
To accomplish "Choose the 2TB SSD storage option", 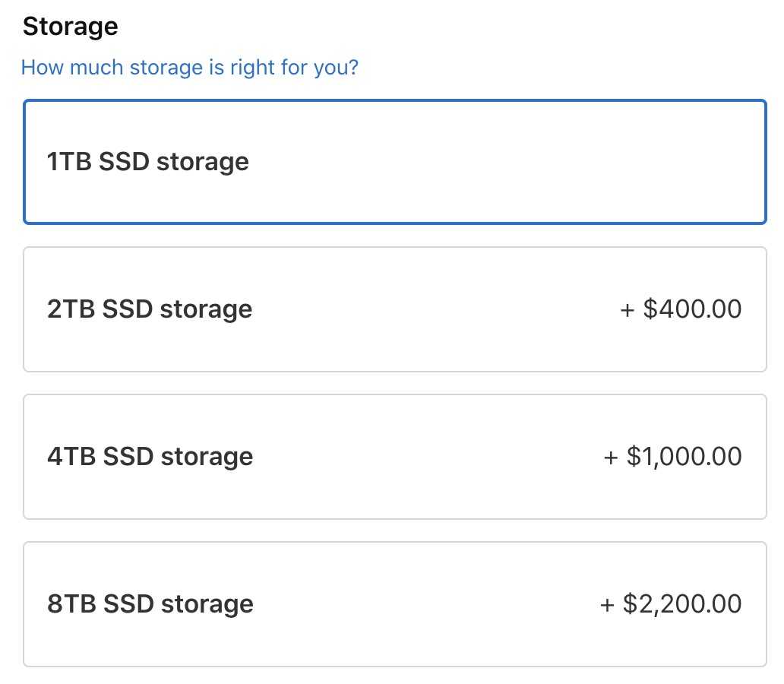I will [x=394, y=309].
